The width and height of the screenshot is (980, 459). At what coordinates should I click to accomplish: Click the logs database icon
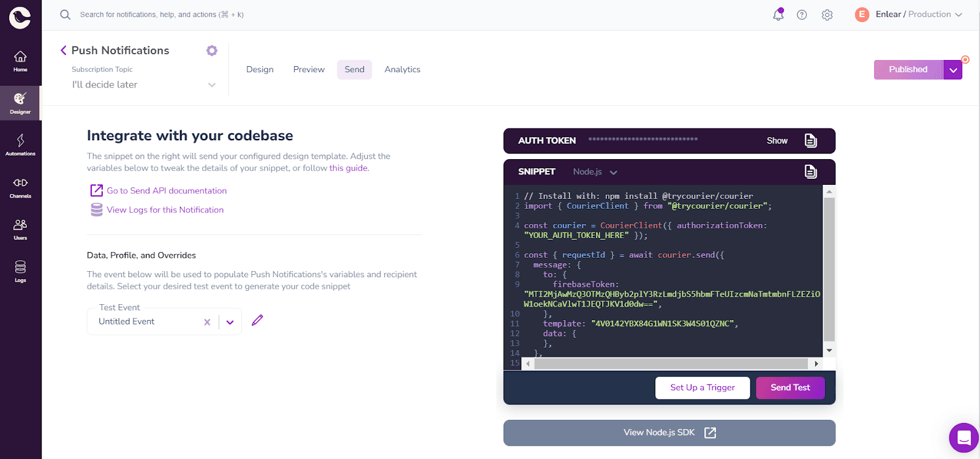(x=97, y=210)
